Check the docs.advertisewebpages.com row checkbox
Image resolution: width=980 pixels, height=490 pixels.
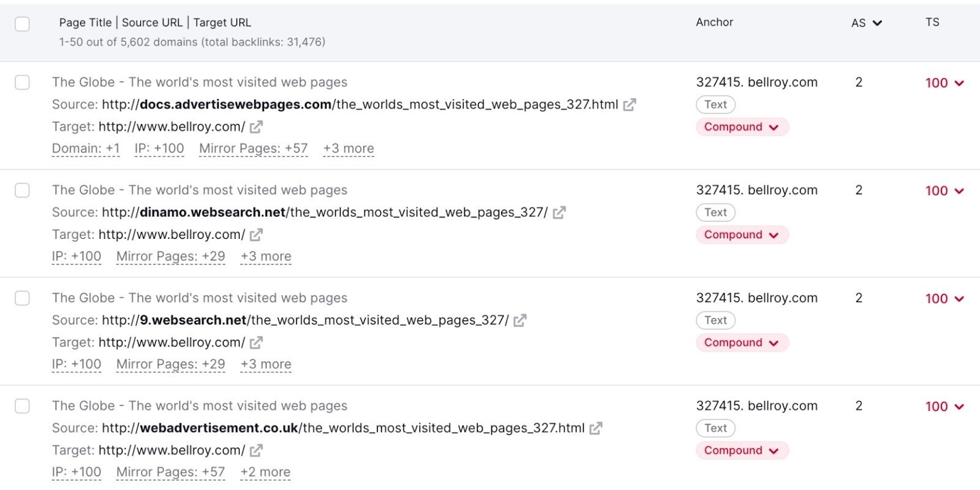(x=22, y=83)
